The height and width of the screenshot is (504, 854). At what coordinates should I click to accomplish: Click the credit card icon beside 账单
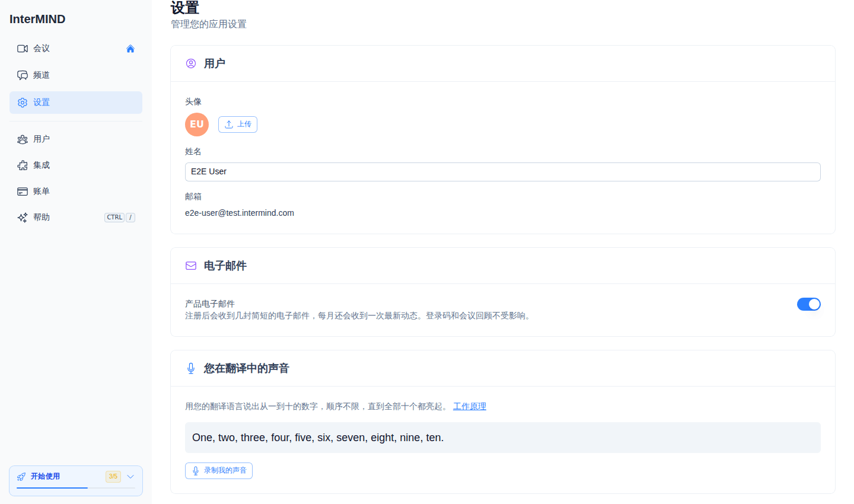click(23, 192)
